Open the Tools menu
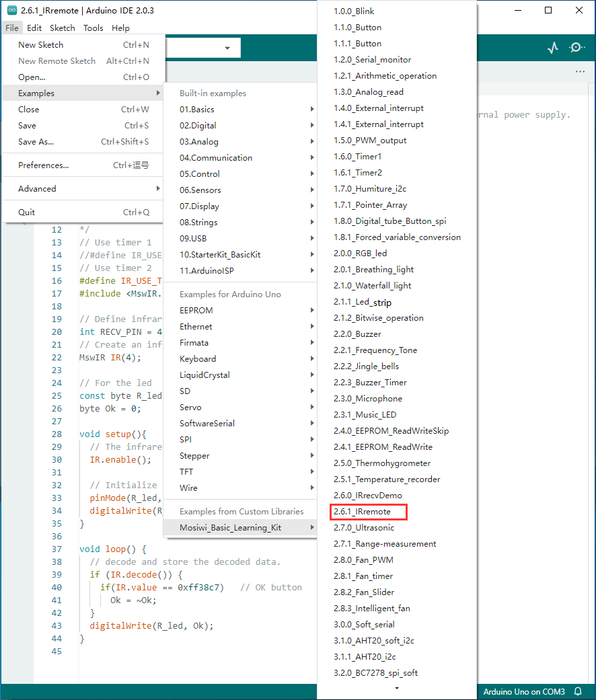This screenshot has height=700, width=596. click(x=93, y=28)
